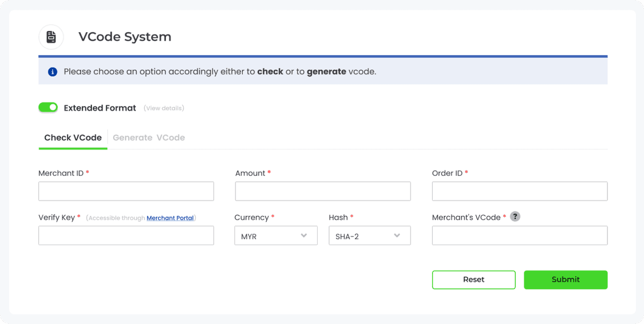This screenshot has width=644, height=324.
Task: Click the Reset button
Action: coord(473,279)
